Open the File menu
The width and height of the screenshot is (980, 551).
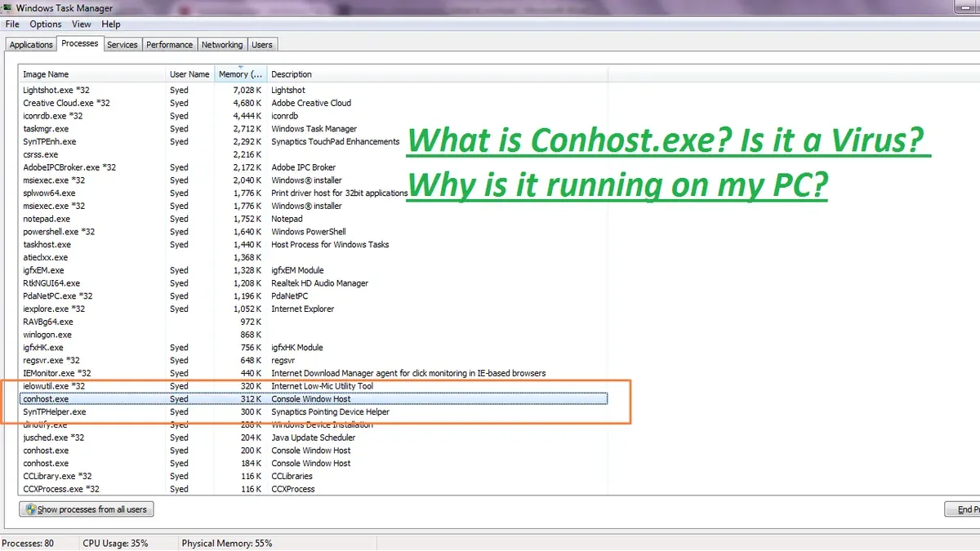click(x=11, y=24)
